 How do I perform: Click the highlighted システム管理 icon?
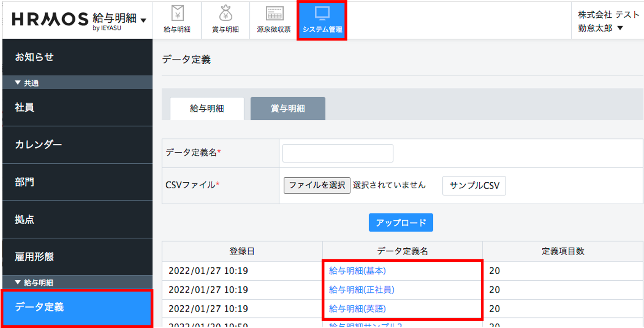322,20
